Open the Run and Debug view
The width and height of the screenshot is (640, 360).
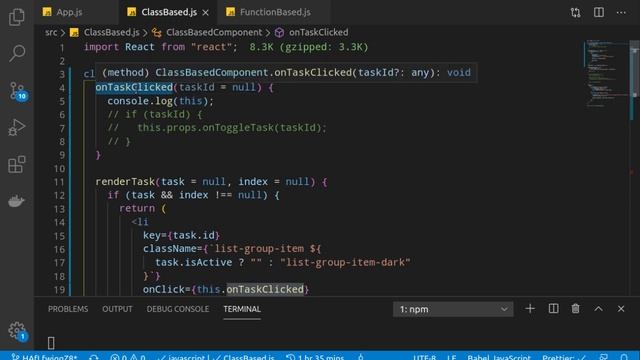17,127
